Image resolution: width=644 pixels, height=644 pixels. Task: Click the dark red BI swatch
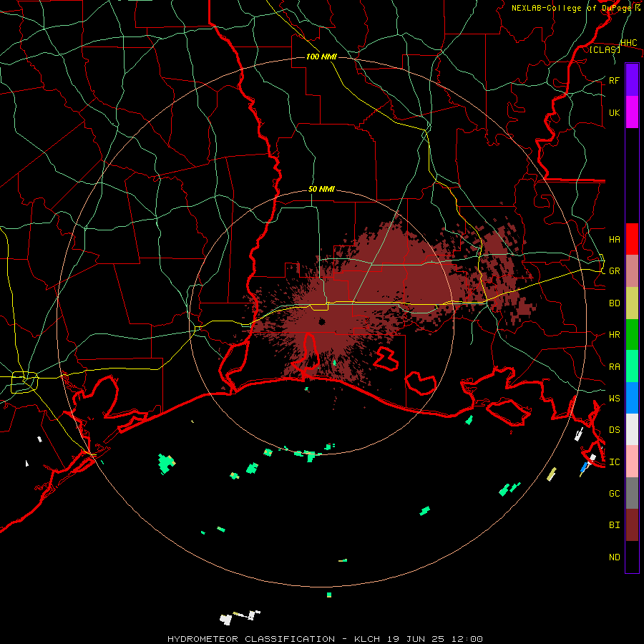point(632,525)
